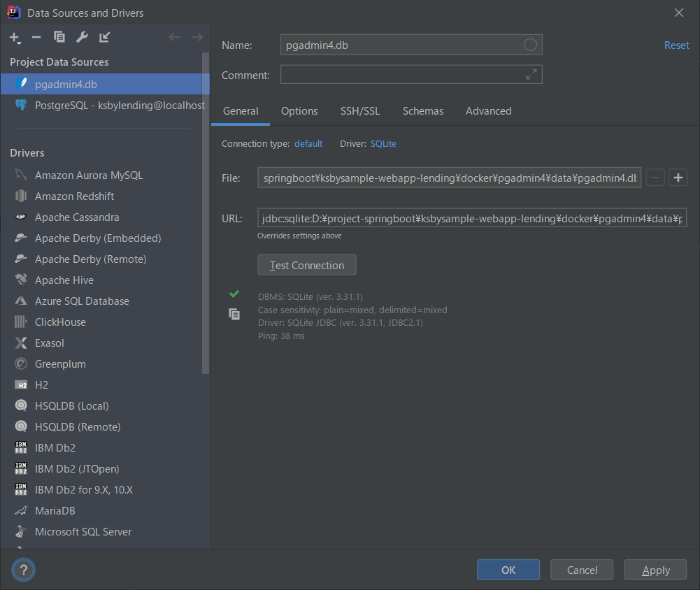Expand the Comment field editor
This screenshot has height=590, width=700.
click(531, 75)
